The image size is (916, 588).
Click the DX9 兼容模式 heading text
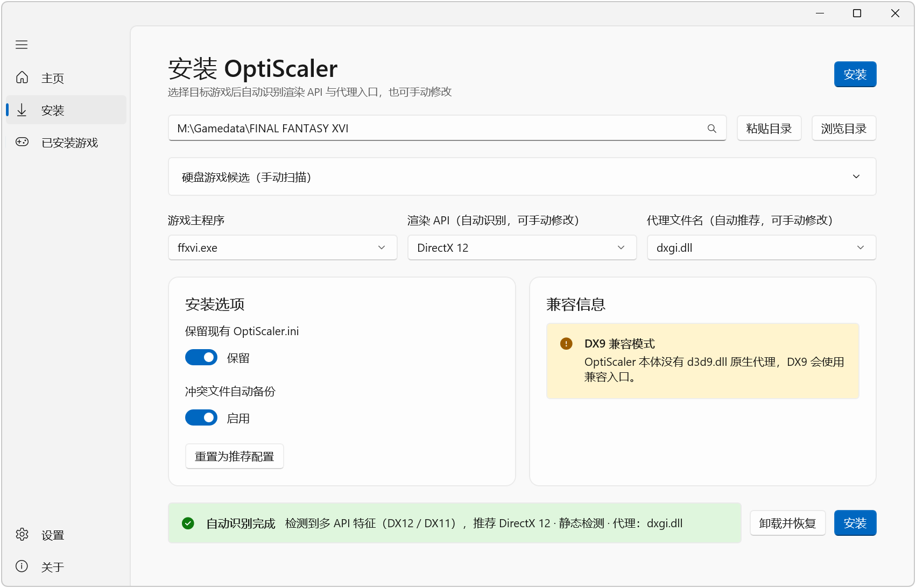(619, 344)
